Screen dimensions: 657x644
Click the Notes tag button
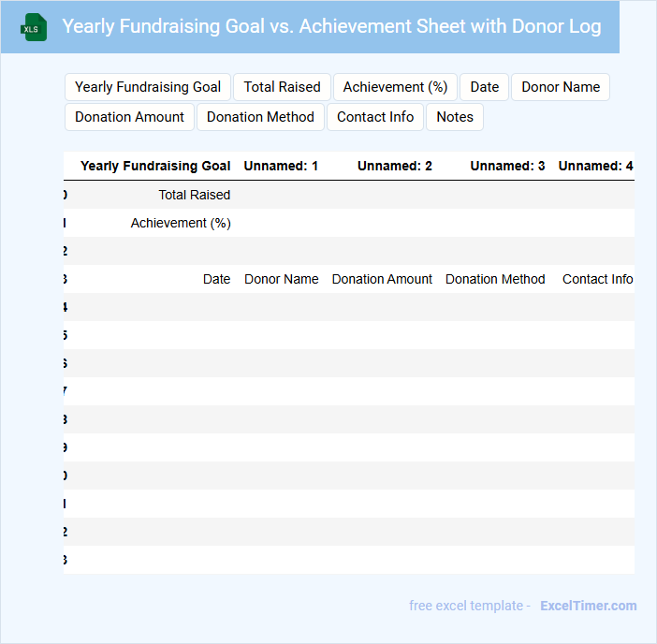coord(455,117)
